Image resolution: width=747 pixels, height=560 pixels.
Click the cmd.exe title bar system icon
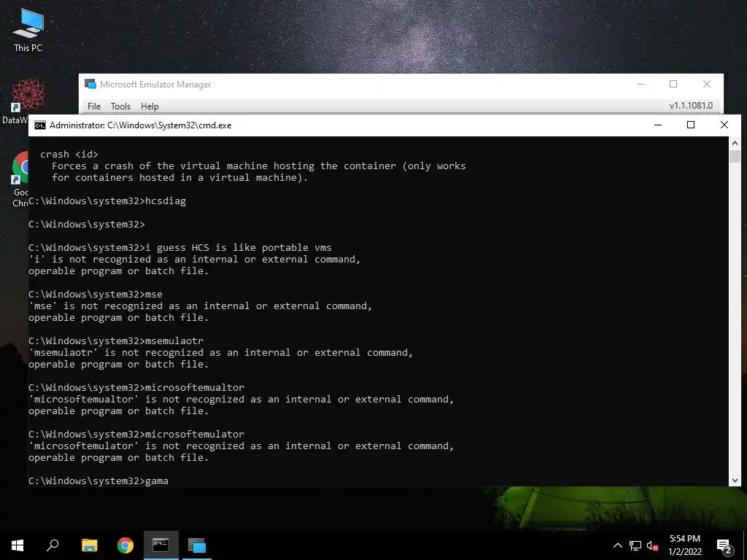[40, 125]
